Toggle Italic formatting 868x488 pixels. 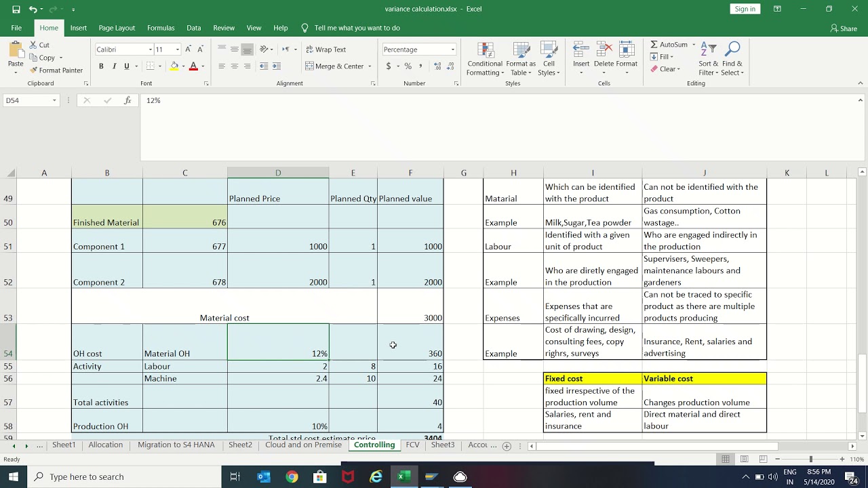[114, 66]
